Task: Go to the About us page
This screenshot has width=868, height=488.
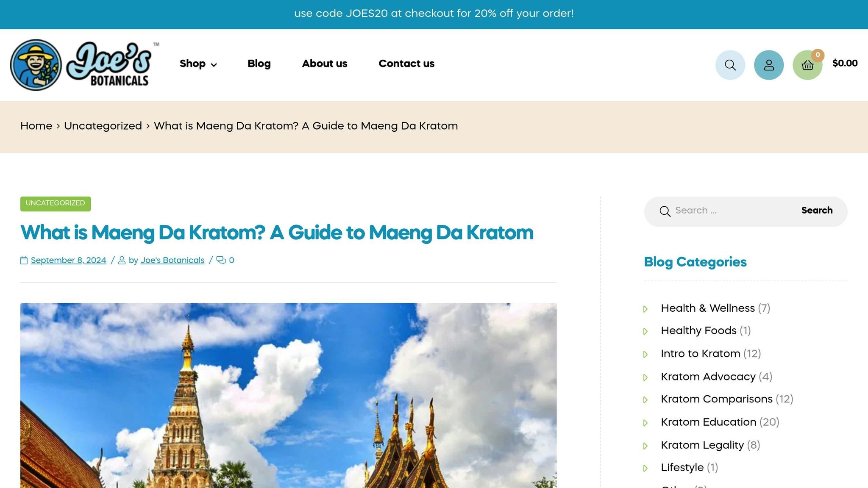Action: (x=324, y=64)
